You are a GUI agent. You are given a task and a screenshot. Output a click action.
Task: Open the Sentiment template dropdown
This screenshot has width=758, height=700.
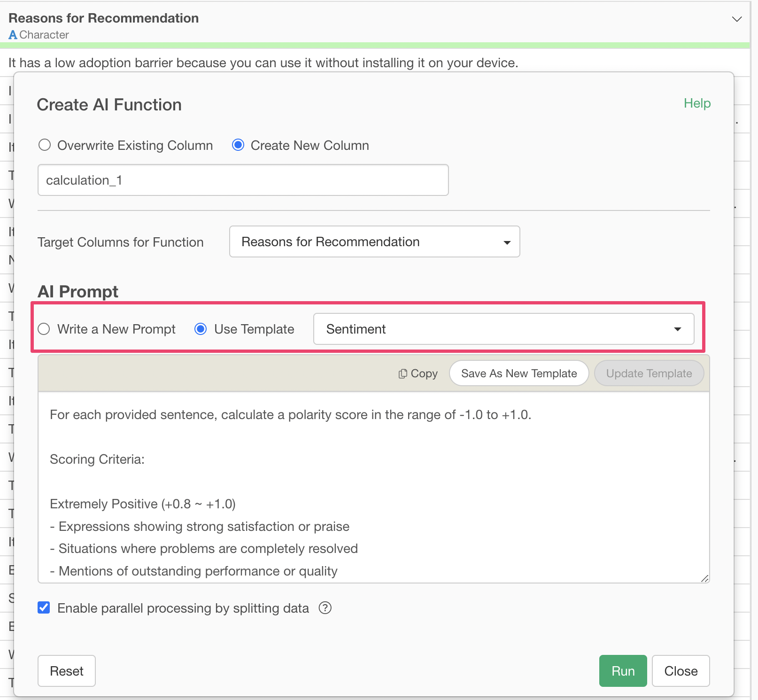[503, 329]
